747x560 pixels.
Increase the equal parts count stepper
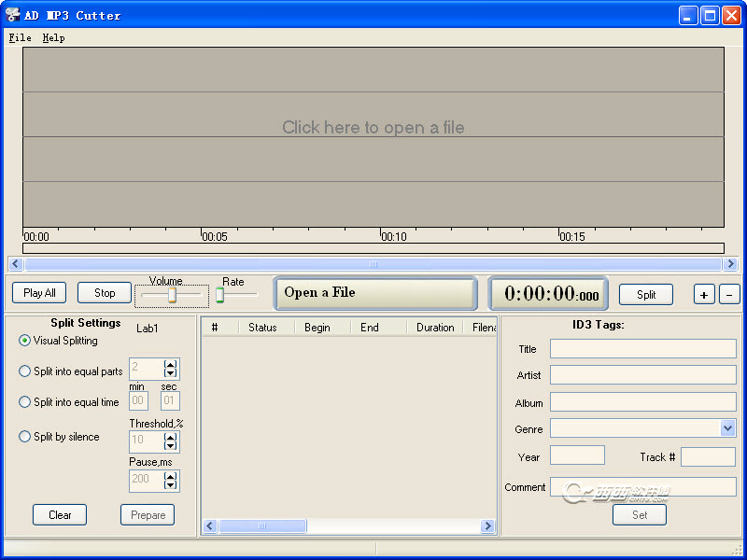click(170, 364)
